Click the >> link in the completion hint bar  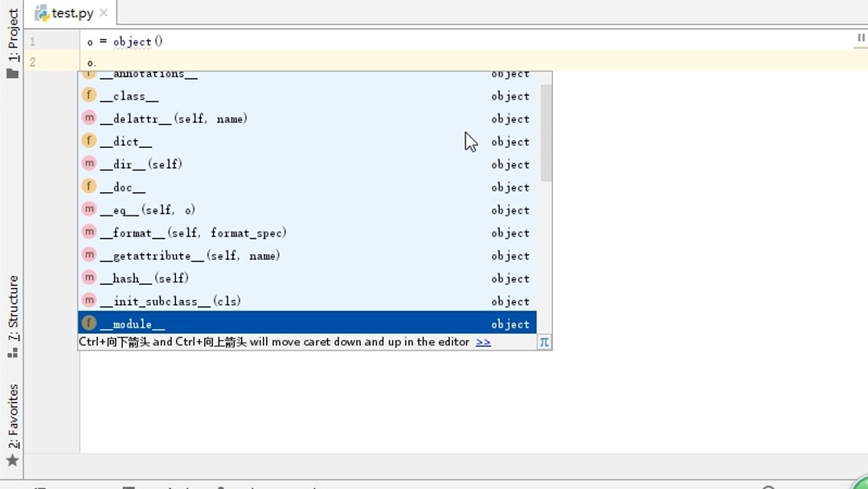(x=482, y=341)
